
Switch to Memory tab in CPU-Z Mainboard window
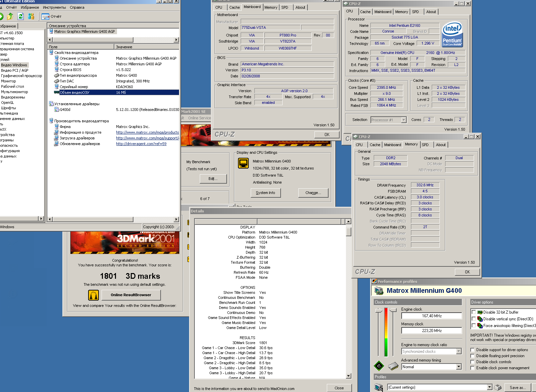(x=271, y=7)
